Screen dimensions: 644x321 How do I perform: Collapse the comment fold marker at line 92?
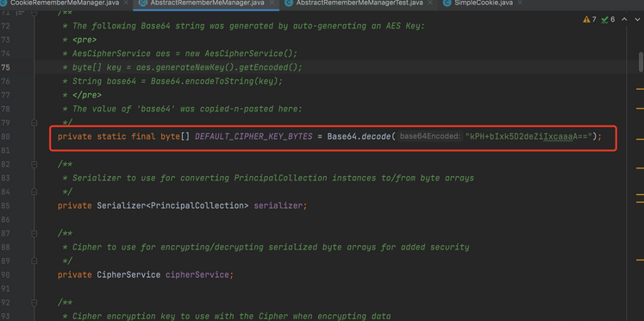(34, 303)
